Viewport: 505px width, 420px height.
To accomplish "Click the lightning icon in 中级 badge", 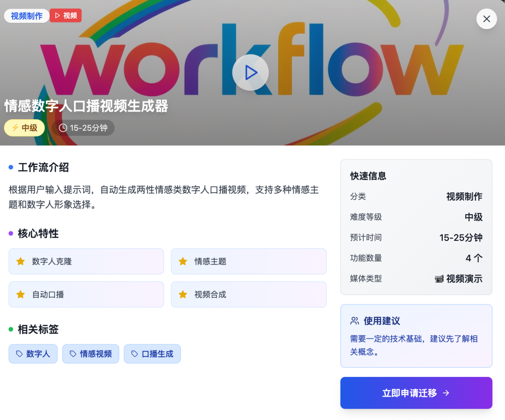I will point(15,128).
